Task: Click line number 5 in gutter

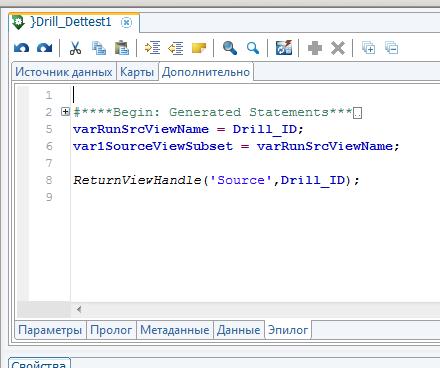Action: pos(49,129)
